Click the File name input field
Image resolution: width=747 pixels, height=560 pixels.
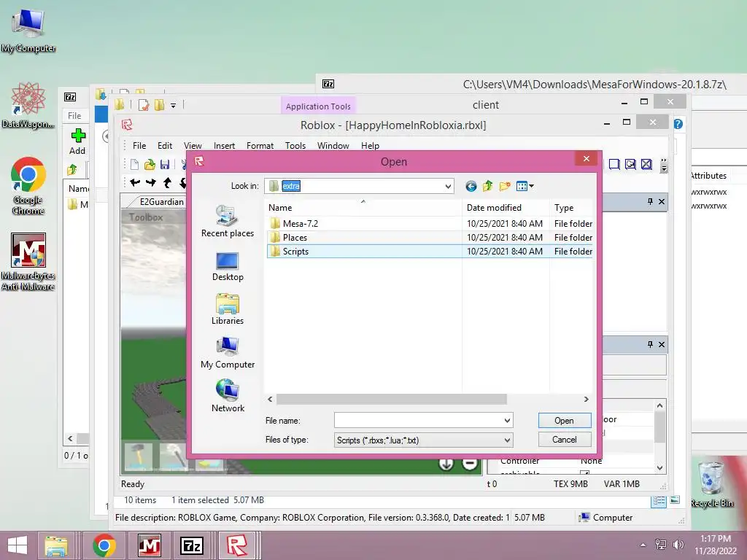click(418, 421)
